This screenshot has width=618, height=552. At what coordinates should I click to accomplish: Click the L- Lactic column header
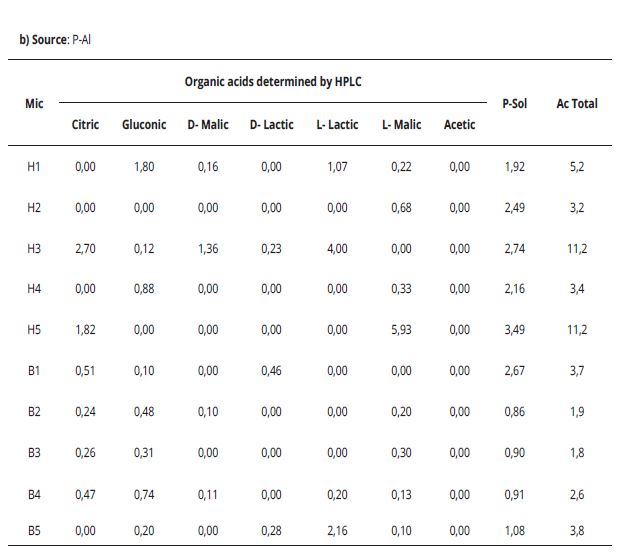coord(336,125)
